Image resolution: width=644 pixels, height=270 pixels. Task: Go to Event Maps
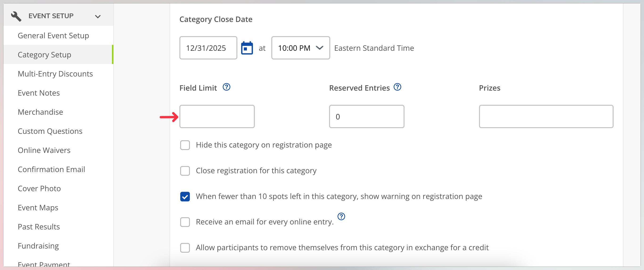38,208
